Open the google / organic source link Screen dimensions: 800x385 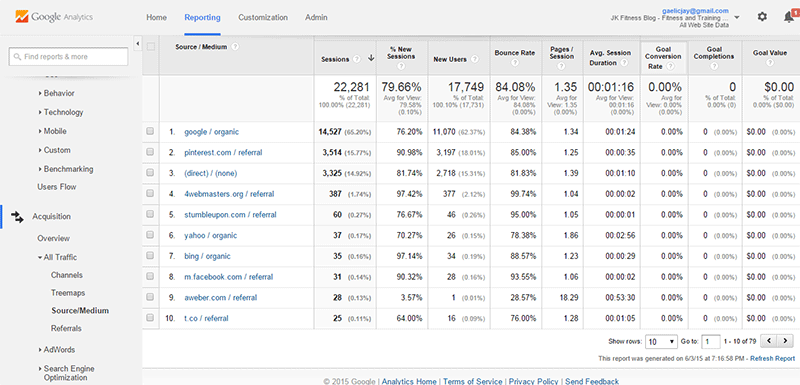tap(211, 132)
